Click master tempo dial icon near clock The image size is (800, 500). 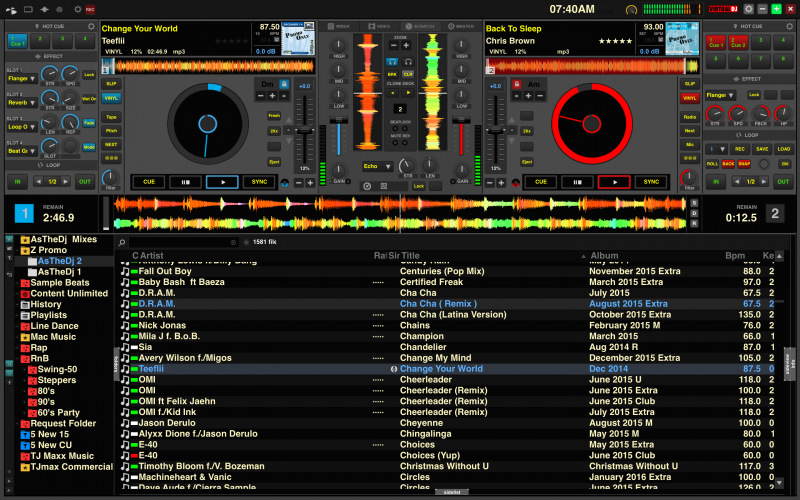pyautogui.click(x=631, y=9)
